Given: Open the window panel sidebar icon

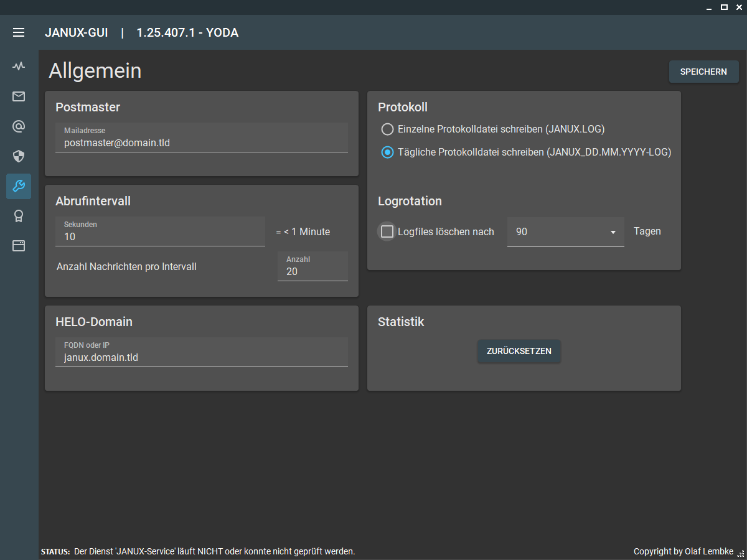Looking at the screenshot, I should [19, 246].
